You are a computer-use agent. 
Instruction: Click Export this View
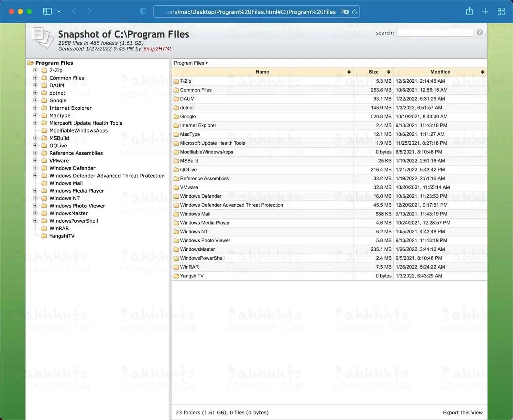click(x=463, y=412)
